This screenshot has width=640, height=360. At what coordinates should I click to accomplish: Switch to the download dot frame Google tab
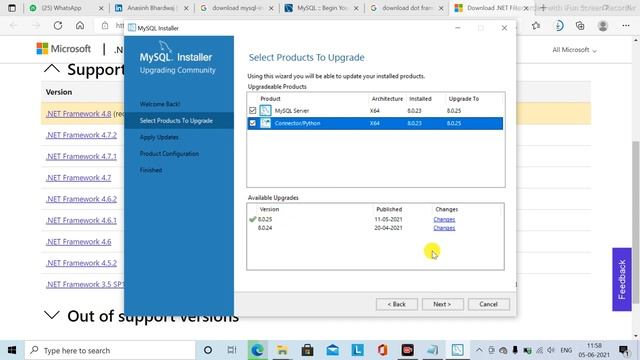click(406, 8)
